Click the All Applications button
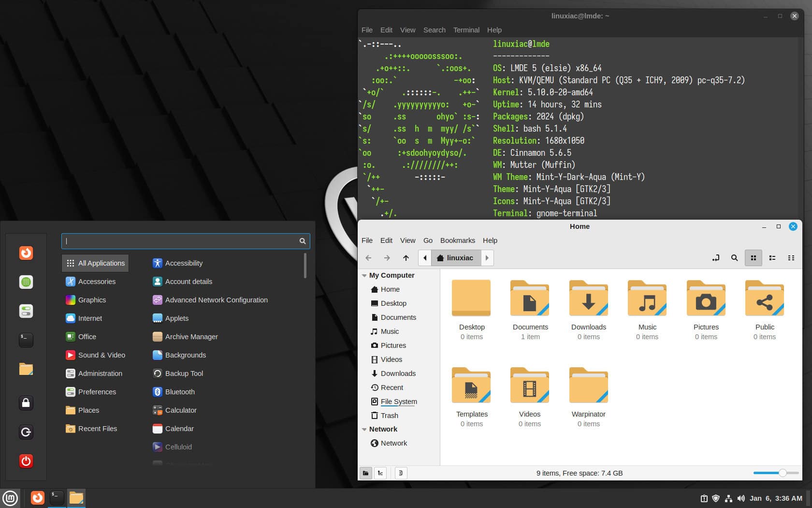 tap(95, 263)
